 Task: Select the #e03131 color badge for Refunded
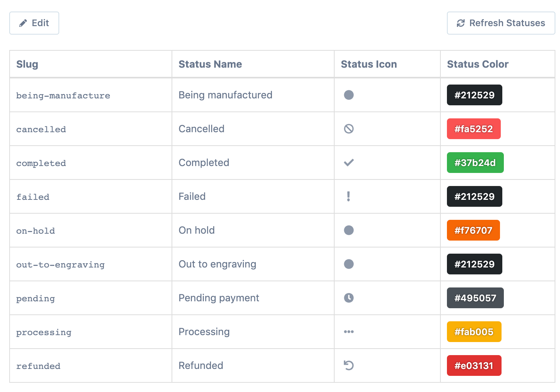pos(474,365)
